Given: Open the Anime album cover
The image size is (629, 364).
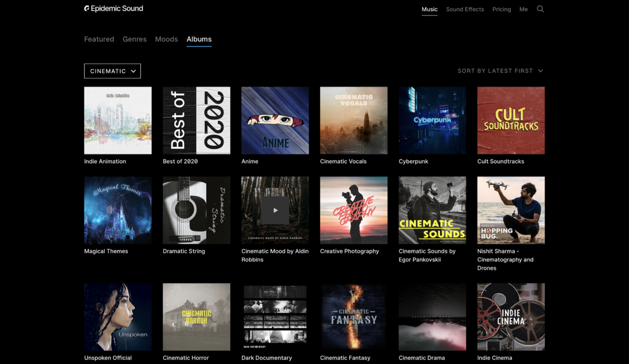Looking at the screenshot, I should point(275,120).
